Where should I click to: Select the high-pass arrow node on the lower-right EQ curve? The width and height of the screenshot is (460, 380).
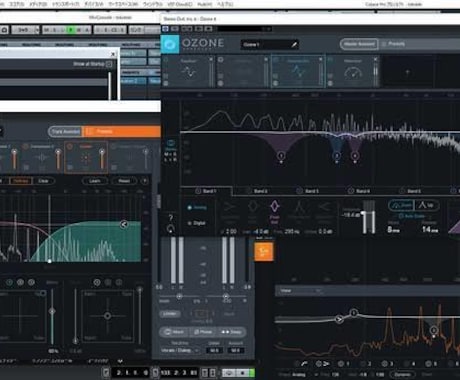coord(339,319)
